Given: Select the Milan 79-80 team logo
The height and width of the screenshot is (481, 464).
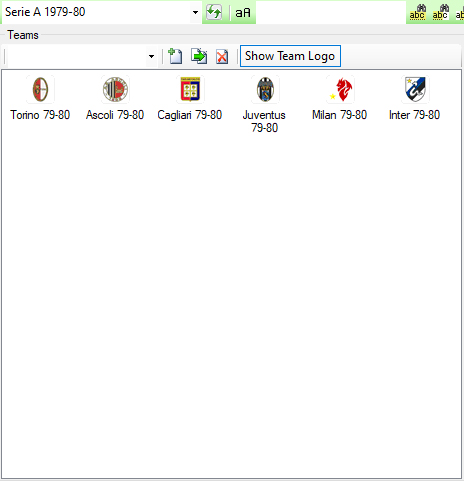Looking at the screenshot, I should tap(340, 89).
